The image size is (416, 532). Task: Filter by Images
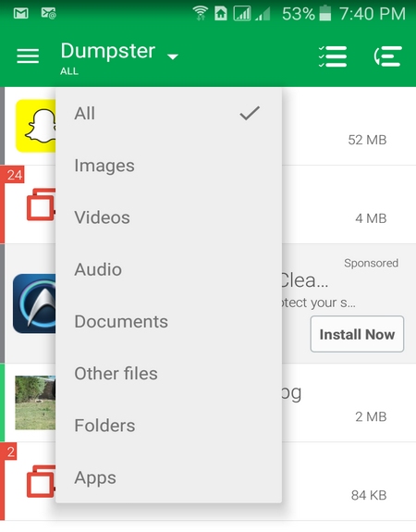point(168,166)
